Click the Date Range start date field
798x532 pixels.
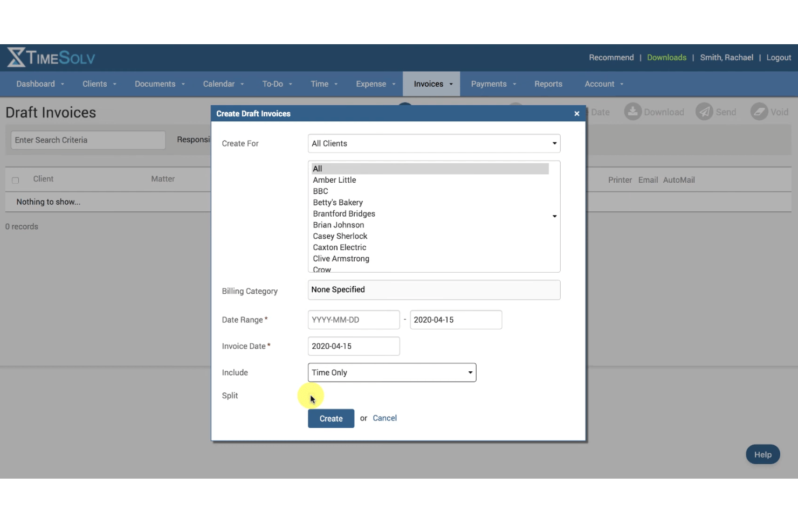[x=354, y=320]
